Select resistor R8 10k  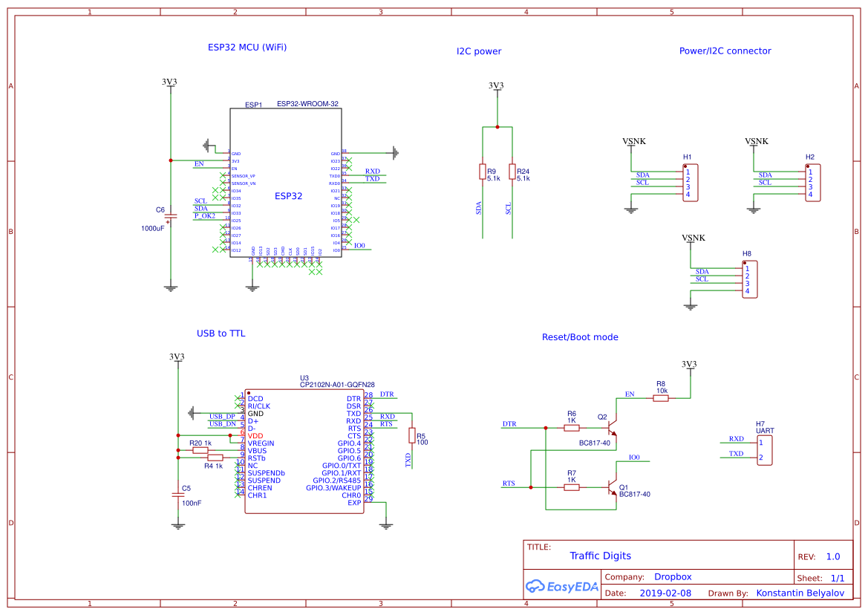pos(661,399)
